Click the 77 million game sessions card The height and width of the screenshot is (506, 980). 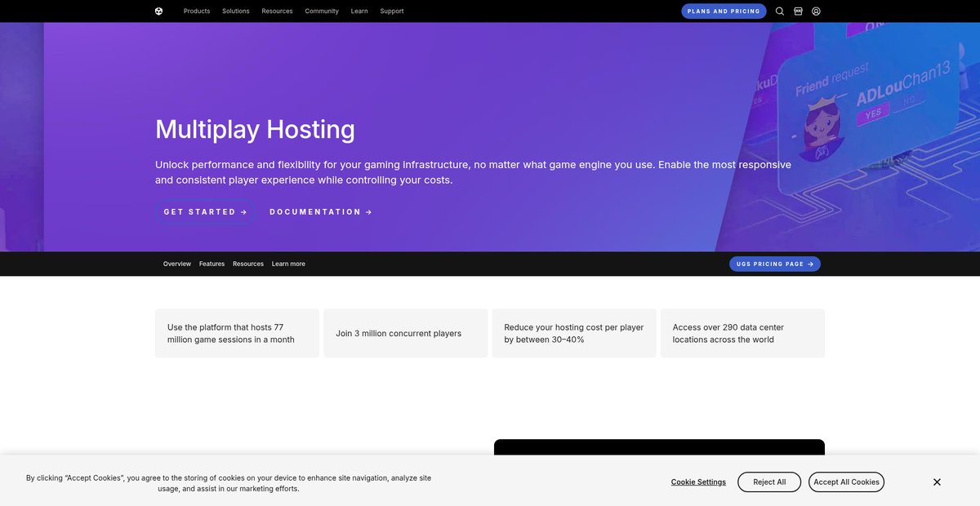(x=237, y=333)
